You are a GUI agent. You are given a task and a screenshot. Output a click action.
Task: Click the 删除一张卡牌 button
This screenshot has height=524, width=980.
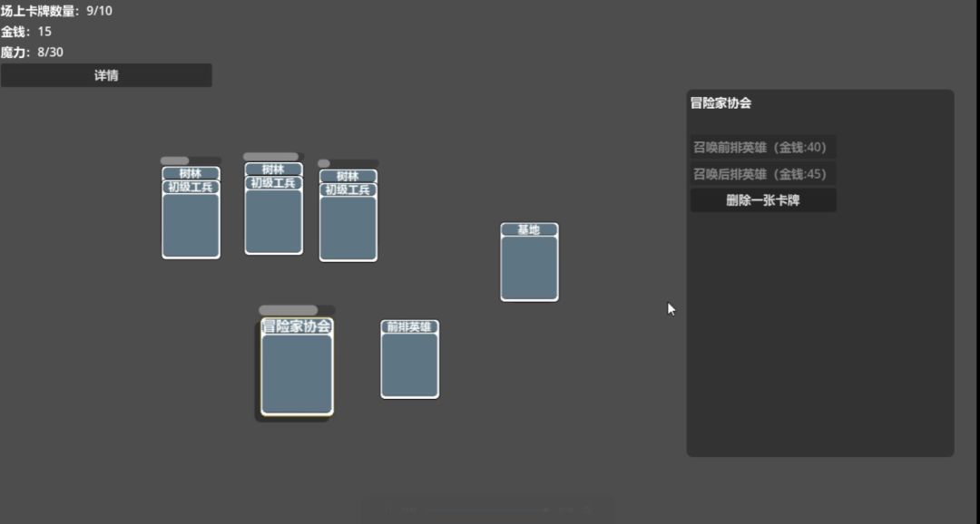tap(763, 200)
